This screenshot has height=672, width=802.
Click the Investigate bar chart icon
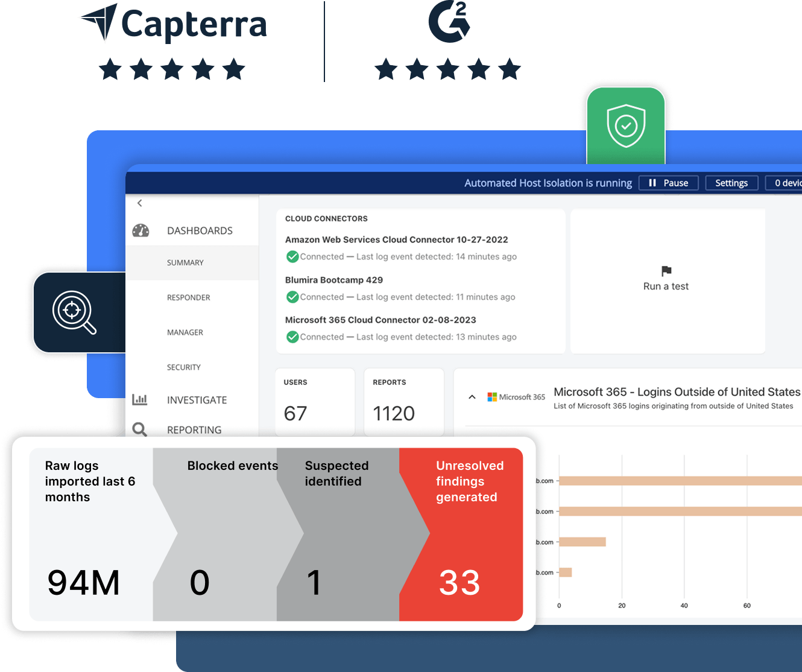click(x=141, y=399)
